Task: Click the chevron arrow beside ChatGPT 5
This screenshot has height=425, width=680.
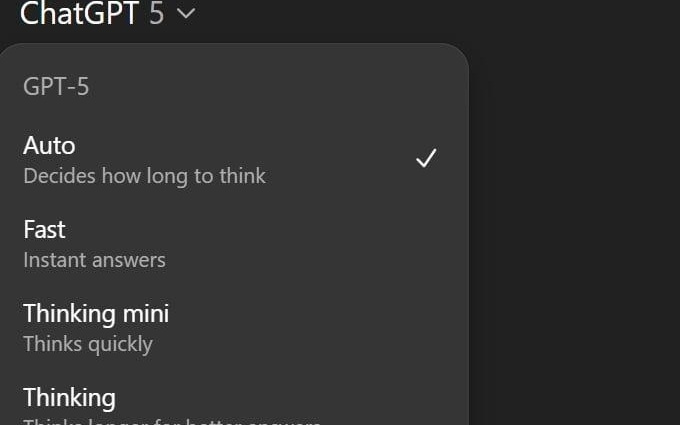Action: pyautogui.click(x=186, y=15)
